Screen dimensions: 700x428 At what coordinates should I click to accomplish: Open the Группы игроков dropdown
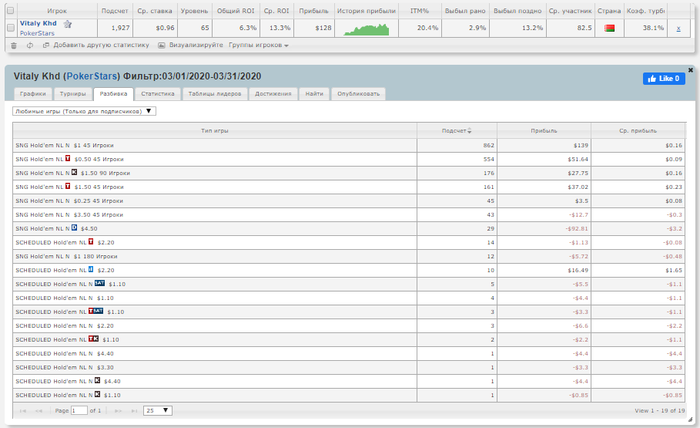click(258, 45)
